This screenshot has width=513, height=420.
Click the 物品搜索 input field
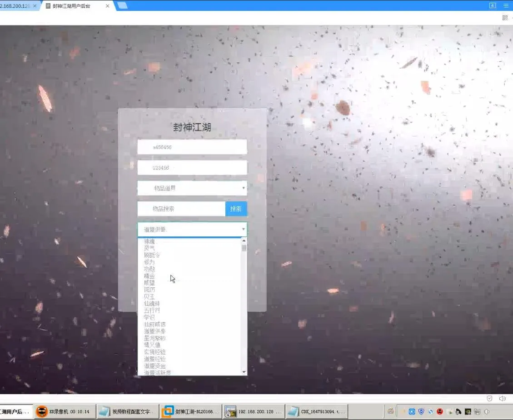pos(181,209)
